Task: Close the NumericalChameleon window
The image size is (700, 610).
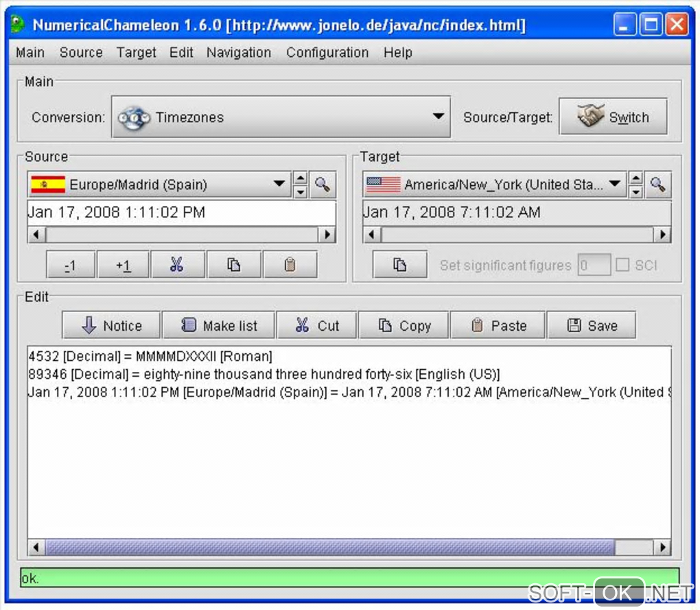Action: 677,24
